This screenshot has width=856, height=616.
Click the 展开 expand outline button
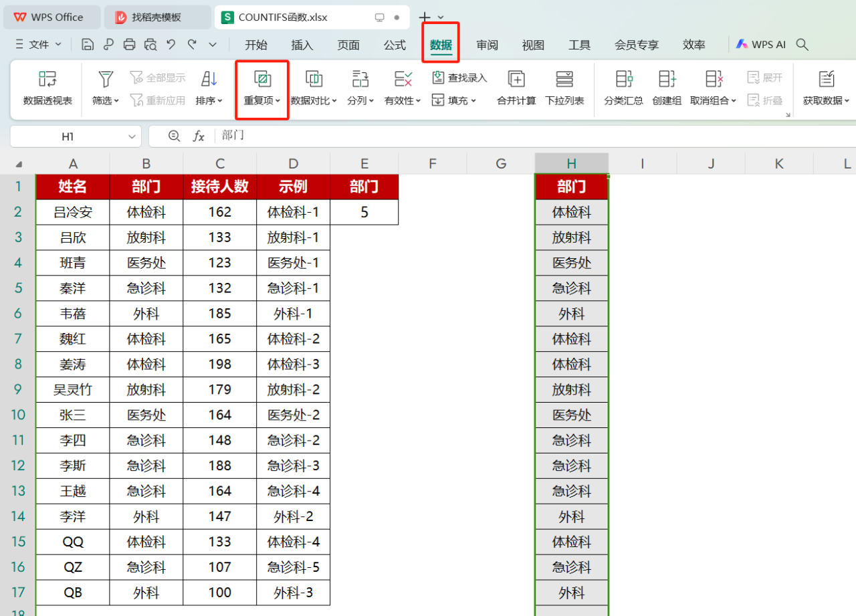[x=764, y=78]
